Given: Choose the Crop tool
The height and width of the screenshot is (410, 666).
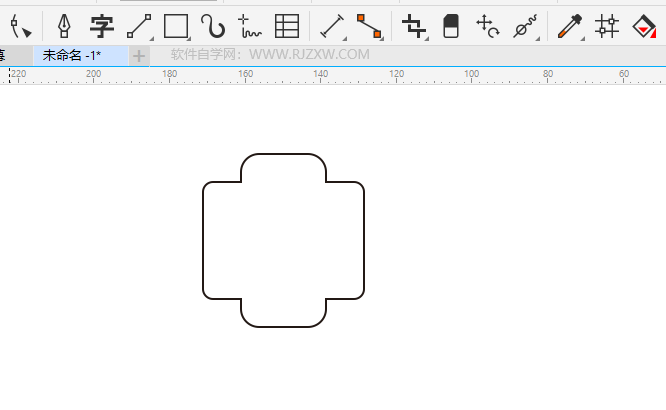Looking at the screenshot, I should 414,25.
